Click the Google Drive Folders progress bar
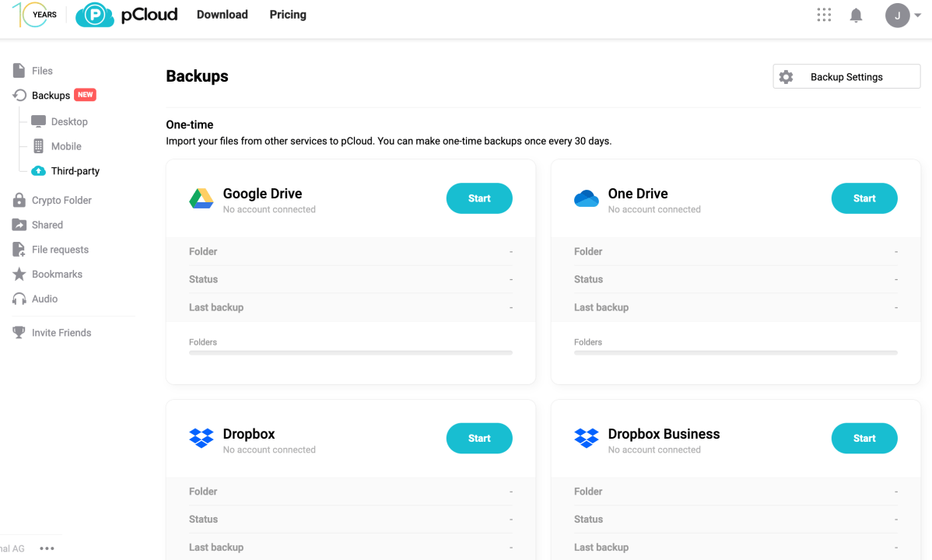The image size is (932, 560). click(x=351, y=352)
